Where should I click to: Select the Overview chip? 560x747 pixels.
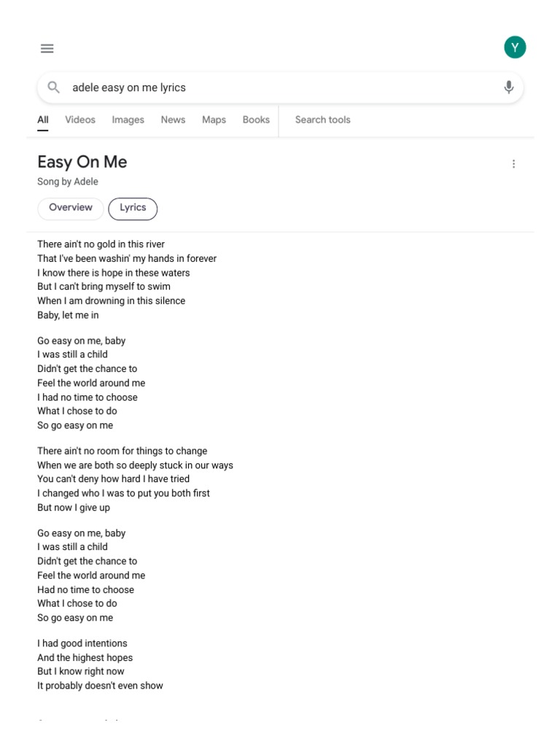[71, 208]
